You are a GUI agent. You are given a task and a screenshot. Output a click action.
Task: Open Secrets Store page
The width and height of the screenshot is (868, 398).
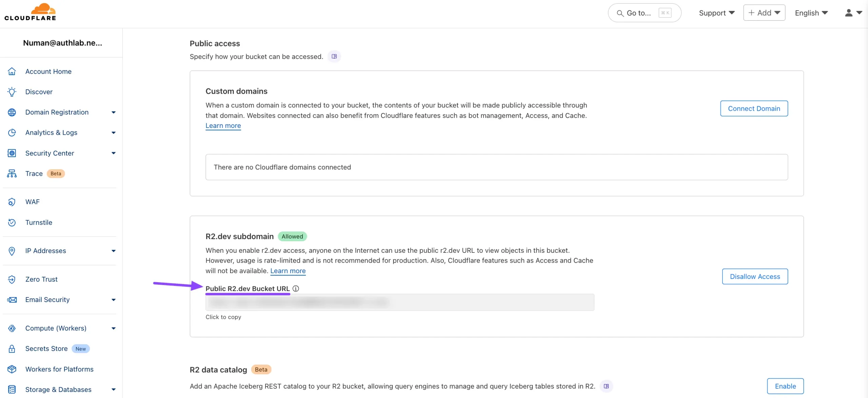pyautogui.click(x=46, y=348)
